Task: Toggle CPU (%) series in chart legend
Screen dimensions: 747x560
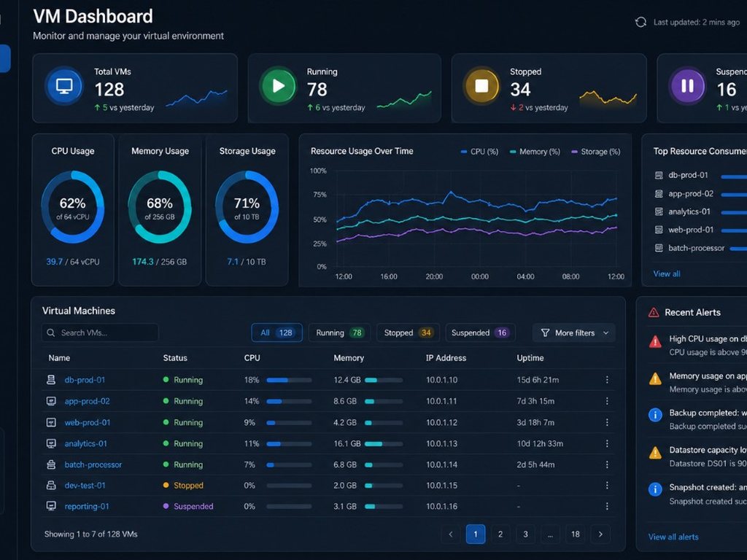Action: [479, 152]
